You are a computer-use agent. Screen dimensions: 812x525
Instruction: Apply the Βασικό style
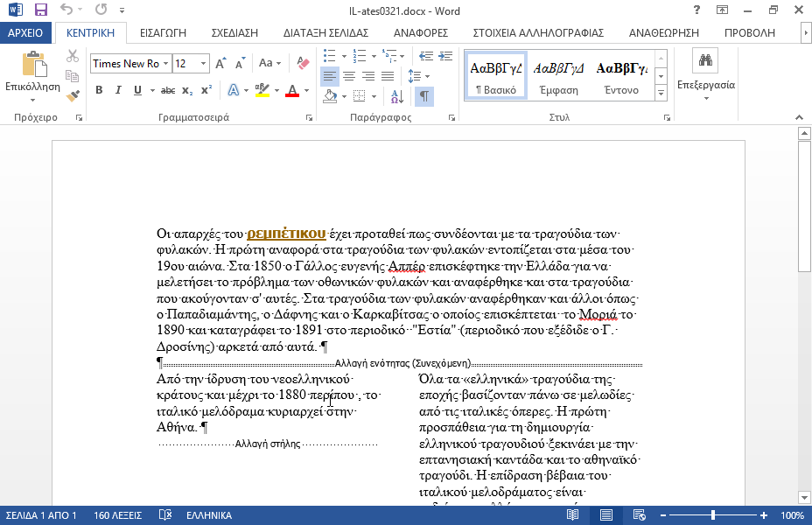pyautogui.click(x=495, y=75)
